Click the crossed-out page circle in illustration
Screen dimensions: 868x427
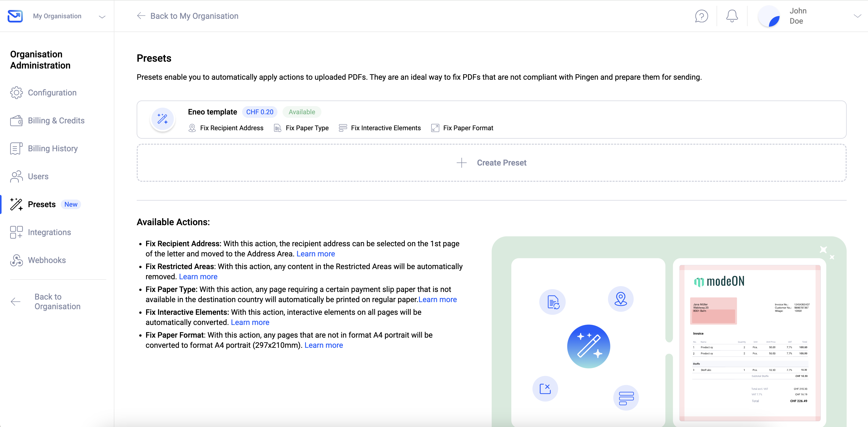[x=545, y=389]
